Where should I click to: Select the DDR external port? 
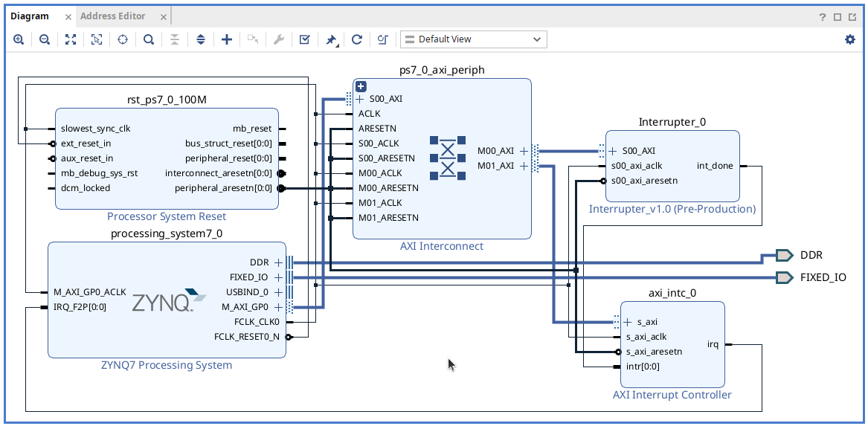pyautogui.click(x=785, y=255)
